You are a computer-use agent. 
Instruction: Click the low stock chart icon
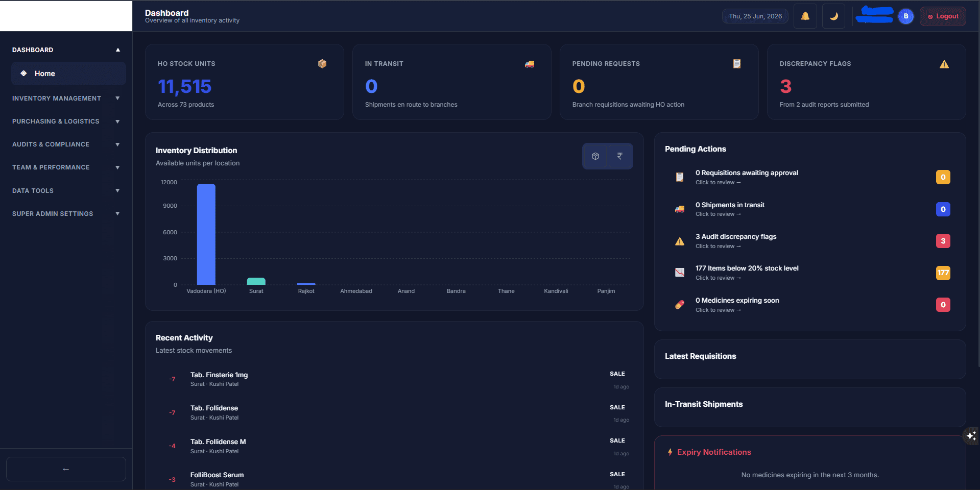[680, 273]
